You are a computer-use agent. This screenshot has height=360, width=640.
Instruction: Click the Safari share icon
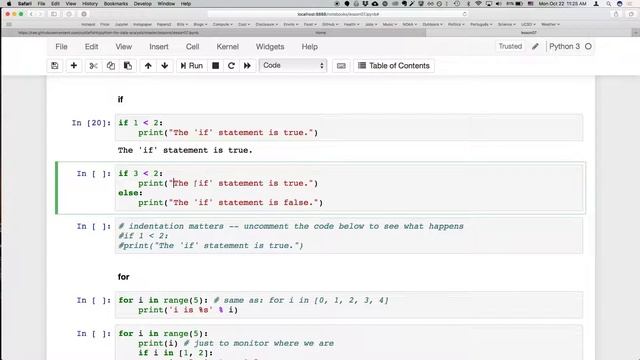pos(616,14)
